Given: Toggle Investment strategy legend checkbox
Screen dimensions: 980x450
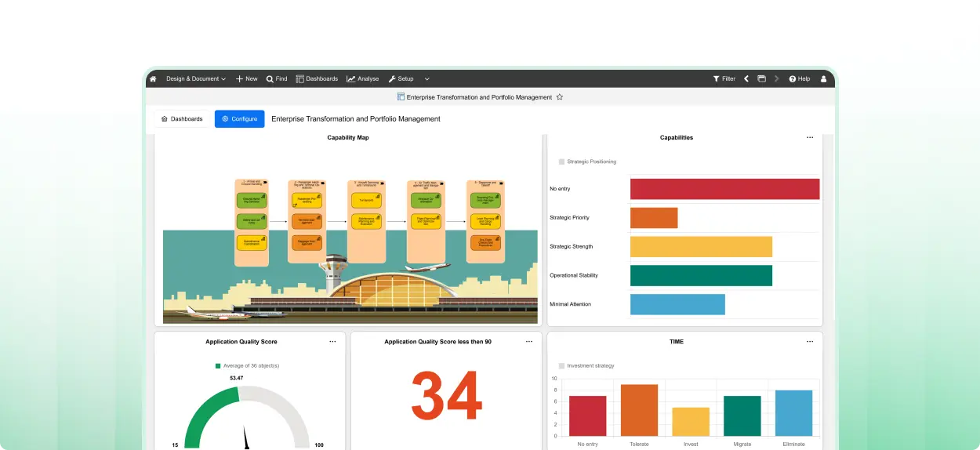Looking at the screenshot, I should click(561, 365).
